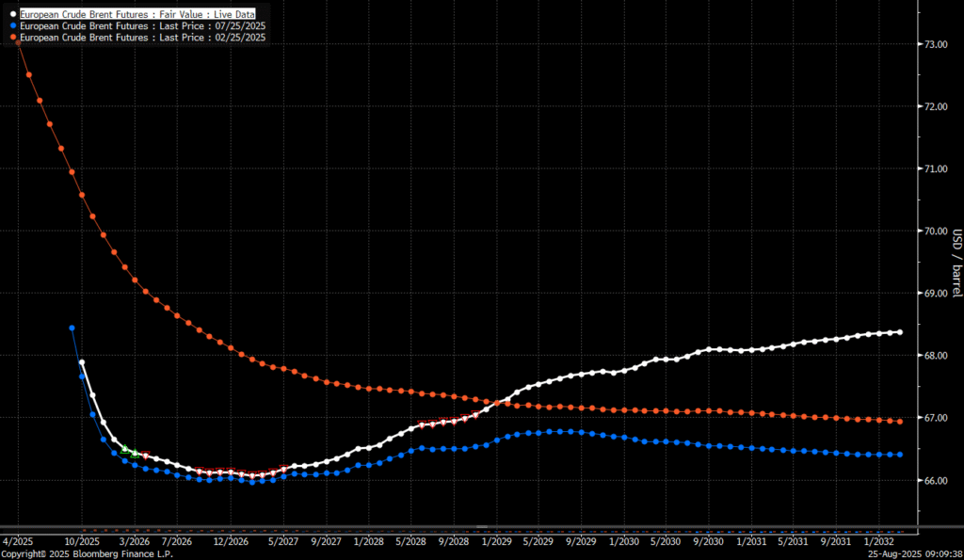Click the white legend dot for Fair Value
Image resolution: width=964 pixels, height=560 pixels.
(13, 14)
